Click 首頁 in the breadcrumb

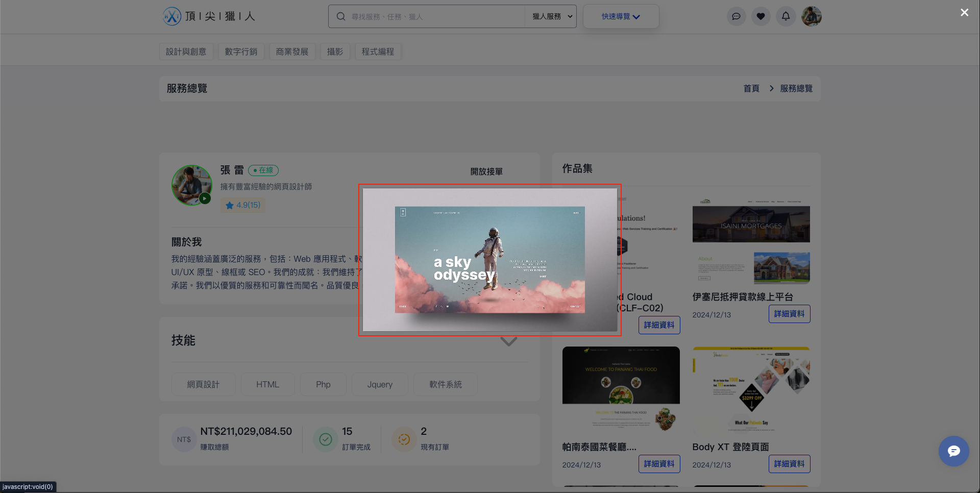pyautogui.click(x=751, y=88)
